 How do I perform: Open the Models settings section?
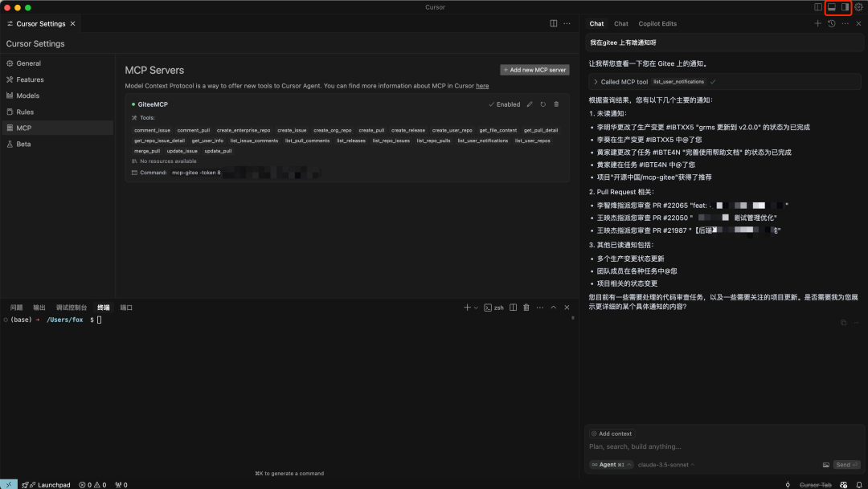click(27, 96)
